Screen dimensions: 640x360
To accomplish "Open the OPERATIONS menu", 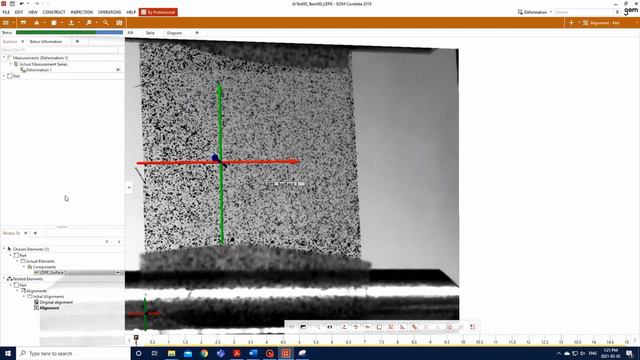I will pos(109,12).
